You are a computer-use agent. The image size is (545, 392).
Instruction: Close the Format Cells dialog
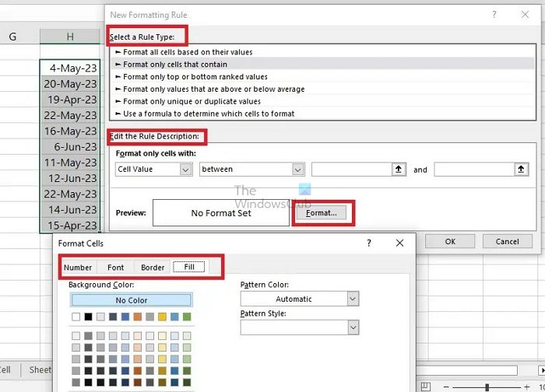400,243
